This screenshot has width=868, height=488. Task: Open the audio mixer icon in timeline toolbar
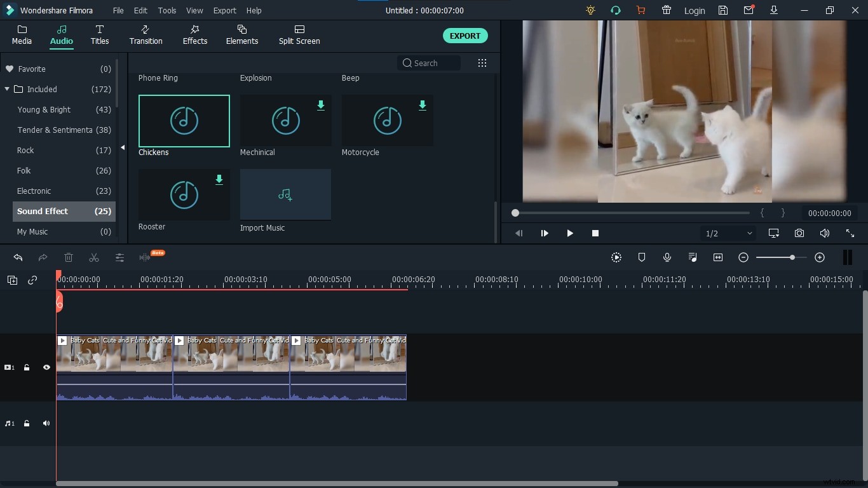click(693, 257)
